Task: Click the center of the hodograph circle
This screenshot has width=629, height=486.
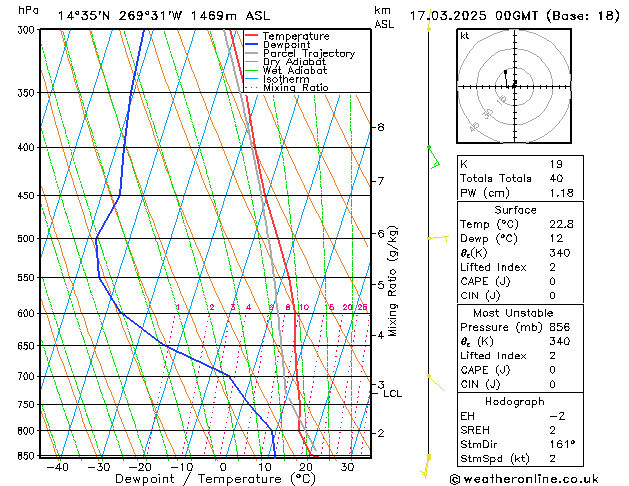Action: (x=514, y=85)
